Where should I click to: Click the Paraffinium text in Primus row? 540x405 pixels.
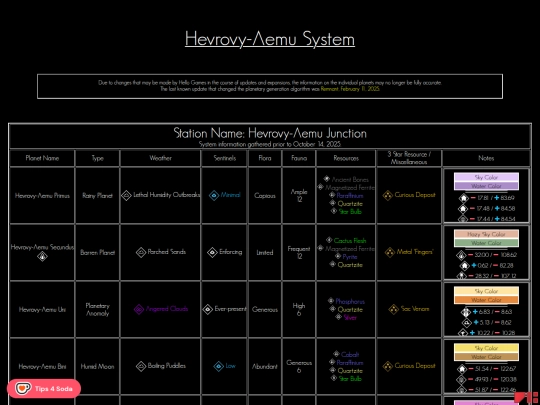[x=350, y=196]
